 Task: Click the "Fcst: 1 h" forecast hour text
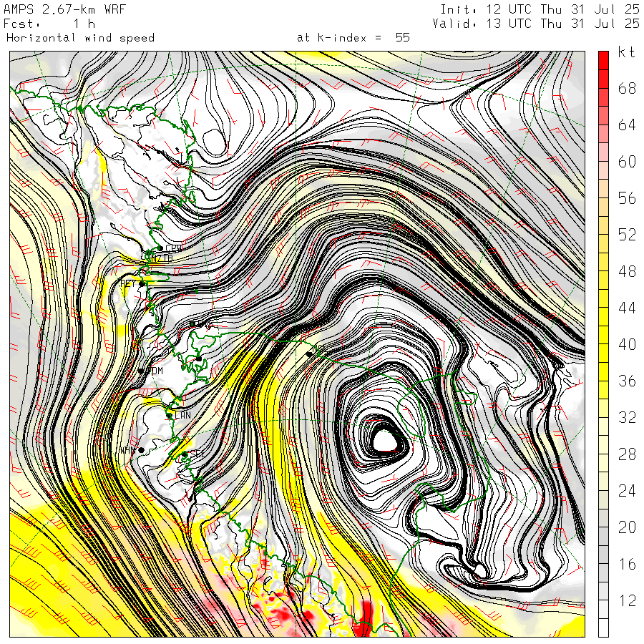pos(49,24)
